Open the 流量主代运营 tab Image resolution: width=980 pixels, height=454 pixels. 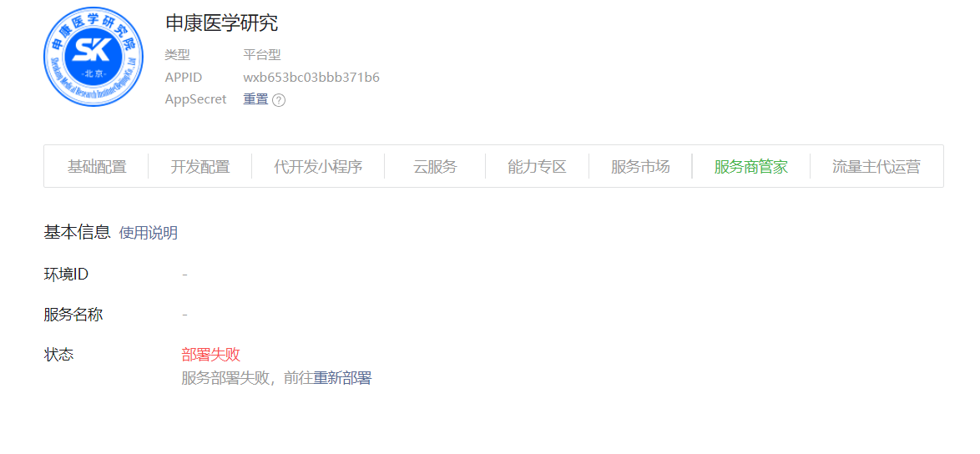click(876, 167)
